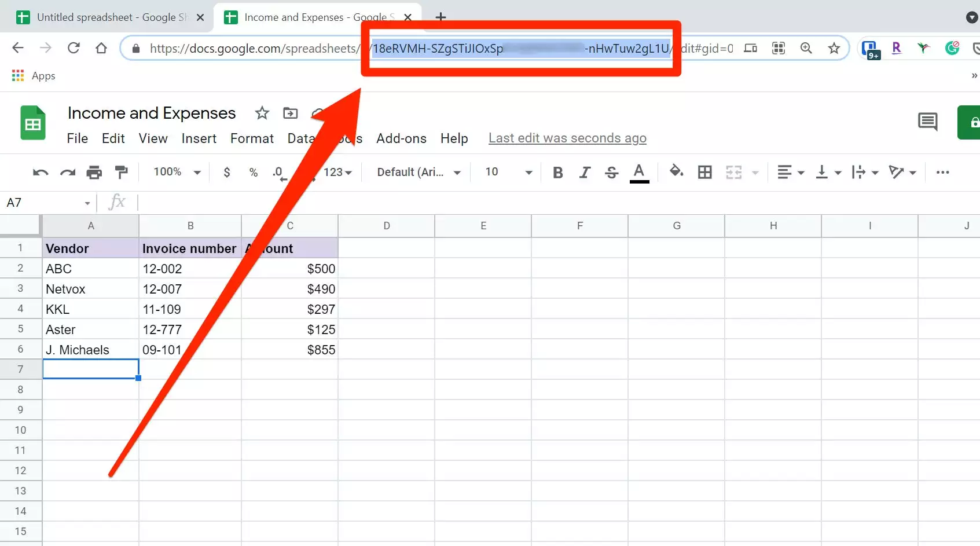980x546 pixels.
Task: Open the Add-ons menu
Action: pos(401,138)
